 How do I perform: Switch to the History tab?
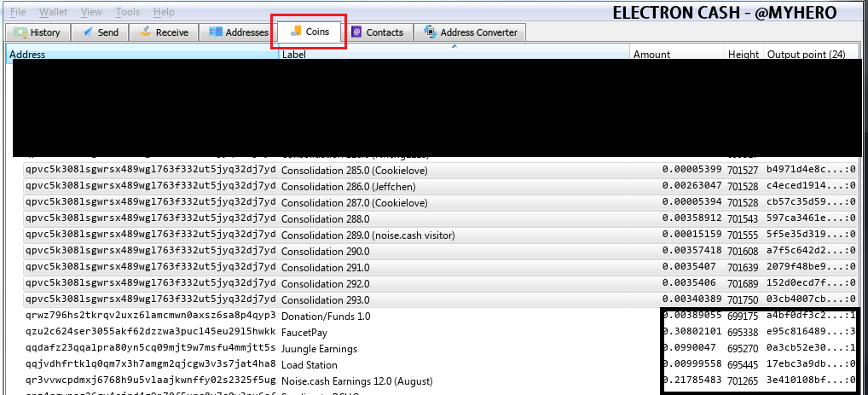pyautogui.click(x=37, y=32)
